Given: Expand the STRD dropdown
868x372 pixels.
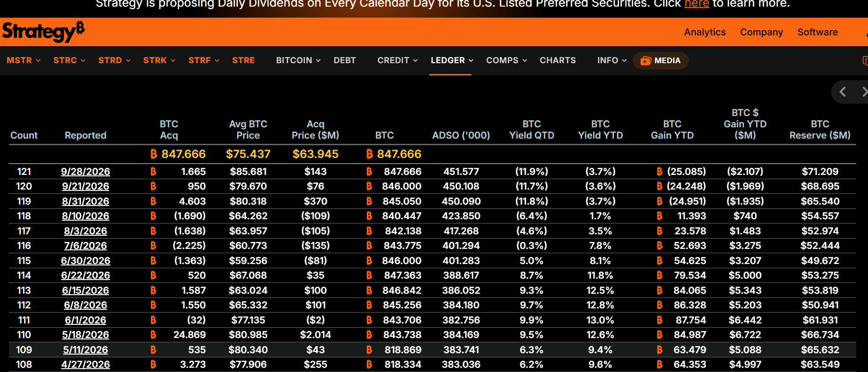Looking at the screenshot, I should (x=115, y=60).
